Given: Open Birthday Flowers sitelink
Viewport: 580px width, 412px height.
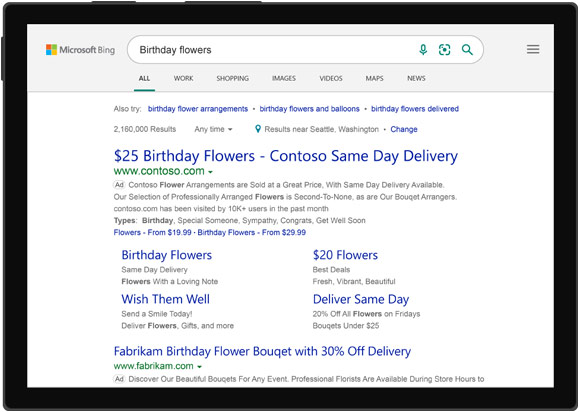Looking at the screenshot, I should point(167,255).
